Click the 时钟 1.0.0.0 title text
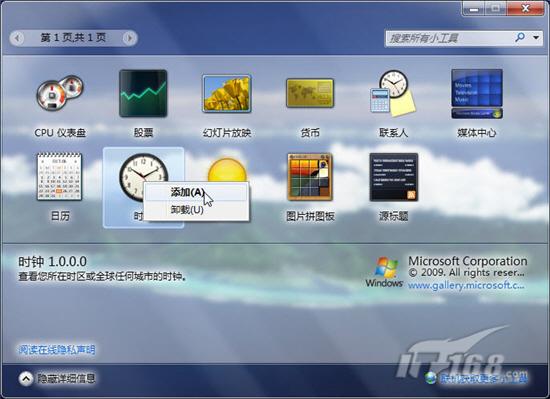The image size is (550, 399). click(52, 262)
